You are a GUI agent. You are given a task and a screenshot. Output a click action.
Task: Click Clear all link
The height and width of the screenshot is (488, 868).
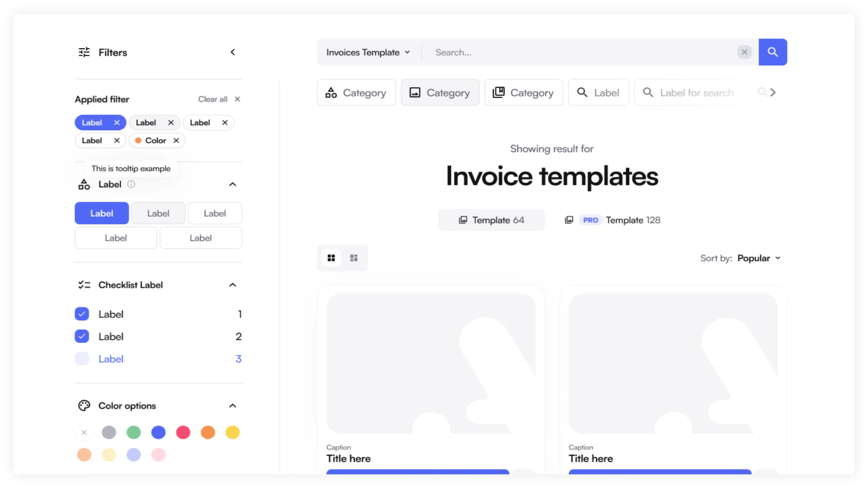point(213,99)
